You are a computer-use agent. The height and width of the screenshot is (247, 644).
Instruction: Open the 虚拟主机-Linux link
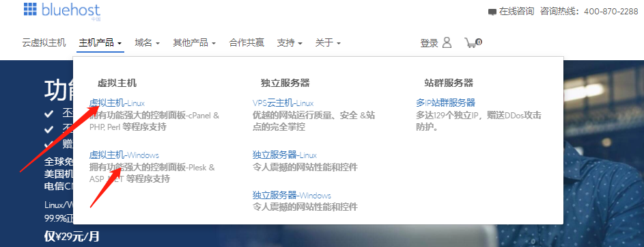117,103
